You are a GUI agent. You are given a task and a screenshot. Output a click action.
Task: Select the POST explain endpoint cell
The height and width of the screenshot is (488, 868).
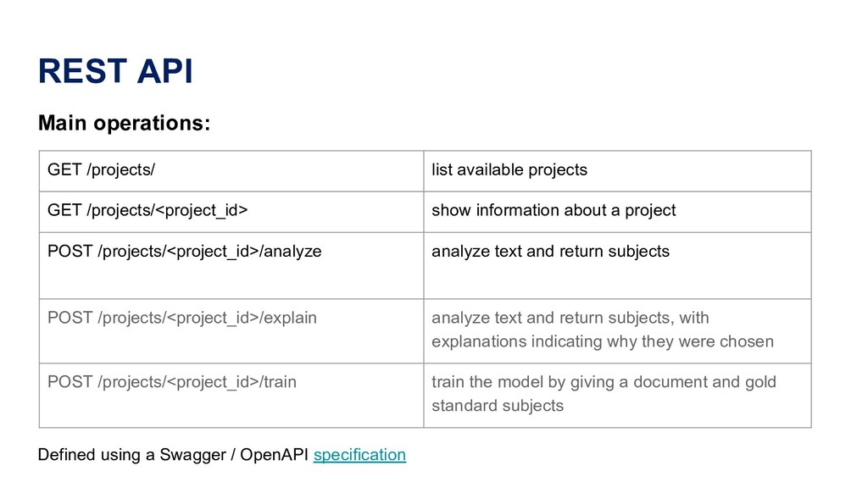(x=182, y=319)
